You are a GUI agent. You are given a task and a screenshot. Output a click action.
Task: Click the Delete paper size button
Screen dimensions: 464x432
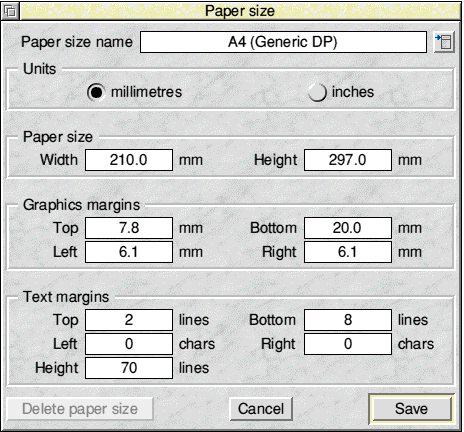pos(80,409)
